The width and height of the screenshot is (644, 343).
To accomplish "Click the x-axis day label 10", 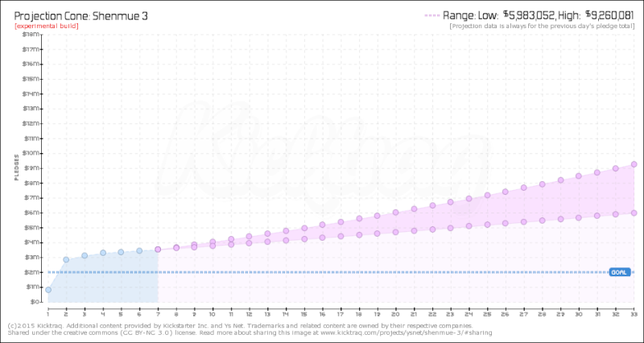I will [x=213, y=314].
